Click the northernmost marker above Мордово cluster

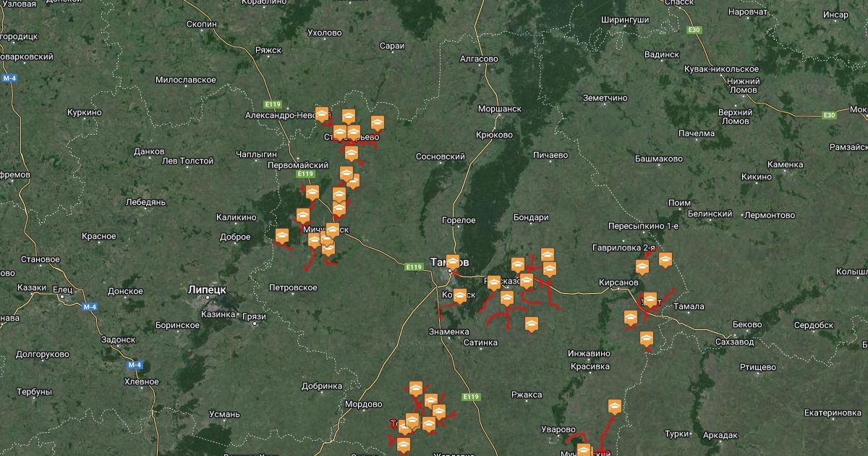pyautogui.click(x=415, y=388)
